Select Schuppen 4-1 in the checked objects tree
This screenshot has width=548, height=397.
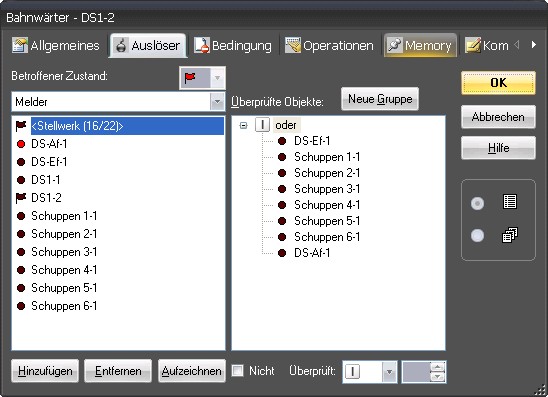coord(326,205)
